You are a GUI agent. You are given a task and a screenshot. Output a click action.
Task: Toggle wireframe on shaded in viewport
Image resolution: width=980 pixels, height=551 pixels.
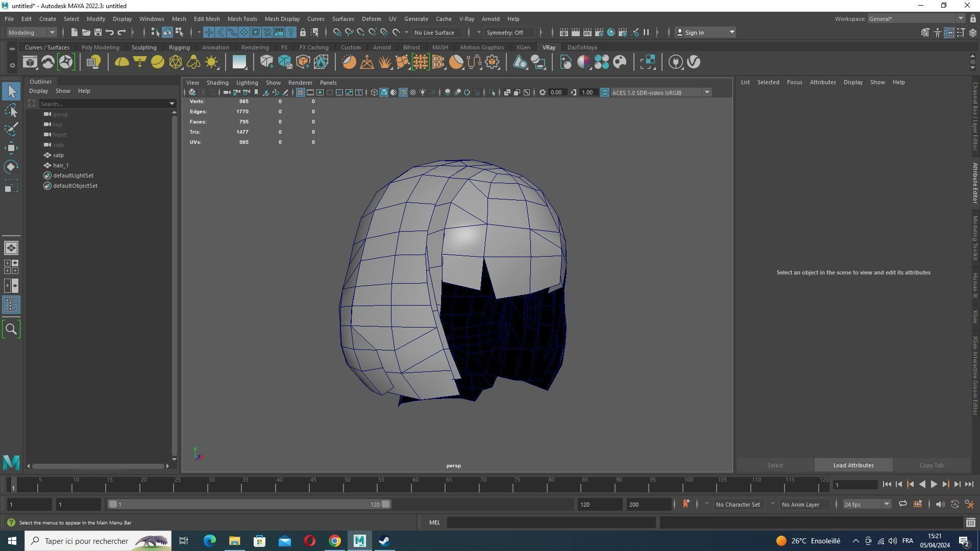[403, 92]
